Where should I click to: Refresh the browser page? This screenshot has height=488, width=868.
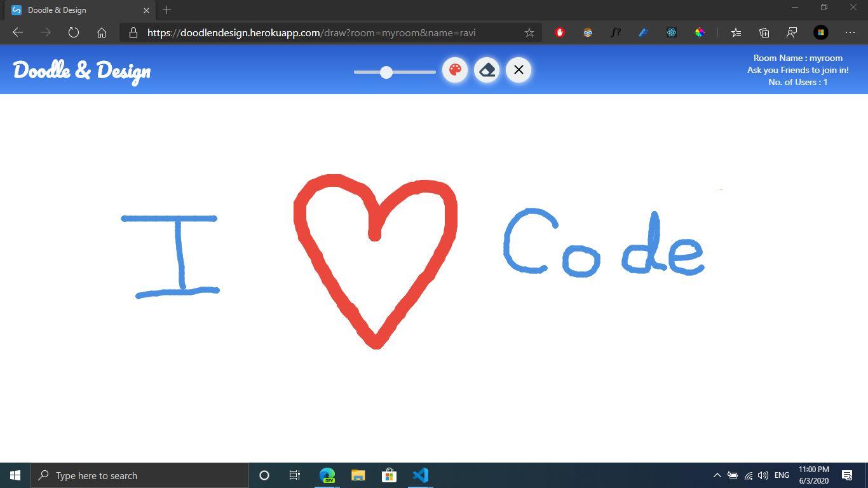[74, 32]
